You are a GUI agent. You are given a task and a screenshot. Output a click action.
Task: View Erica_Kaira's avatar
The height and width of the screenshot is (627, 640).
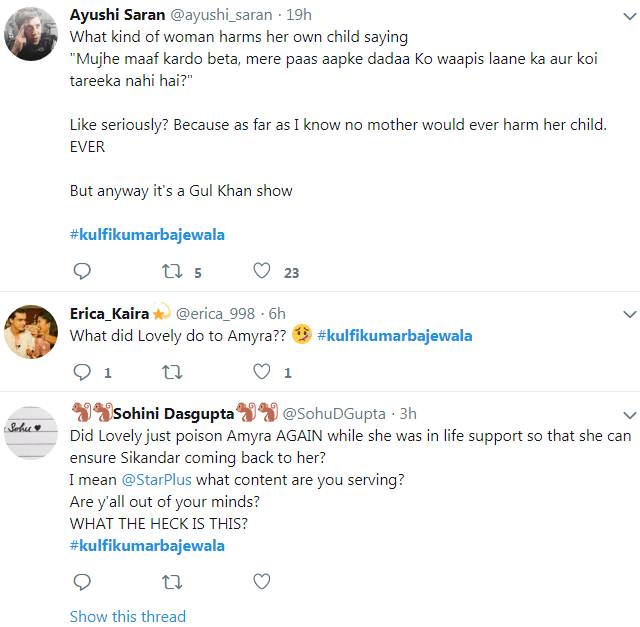(x=31, y=331)
